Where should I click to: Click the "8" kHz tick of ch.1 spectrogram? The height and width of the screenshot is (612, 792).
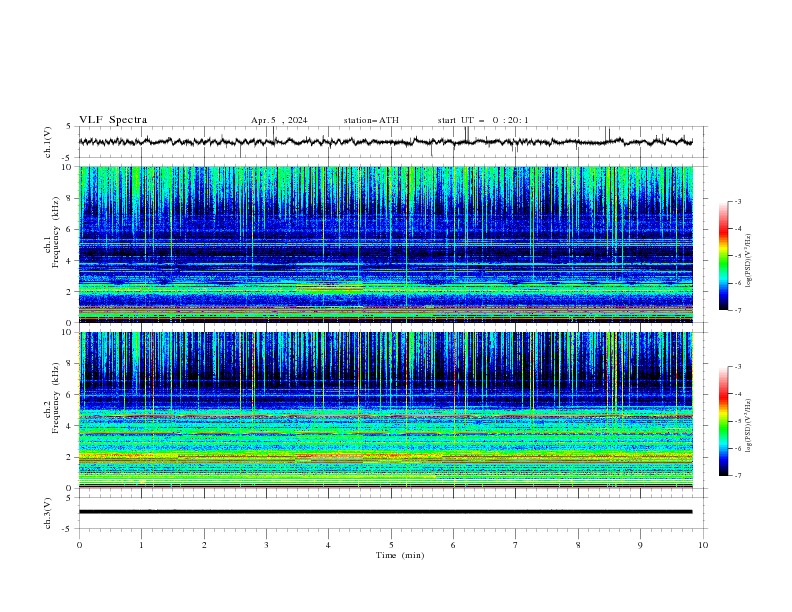coord(70,198)
